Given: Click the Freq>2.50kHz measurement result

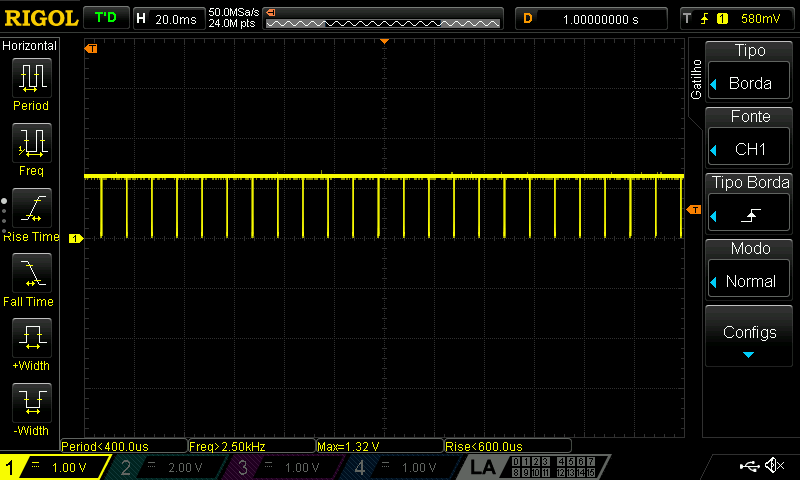Looking at the screenshot, I should pos(252,446).
